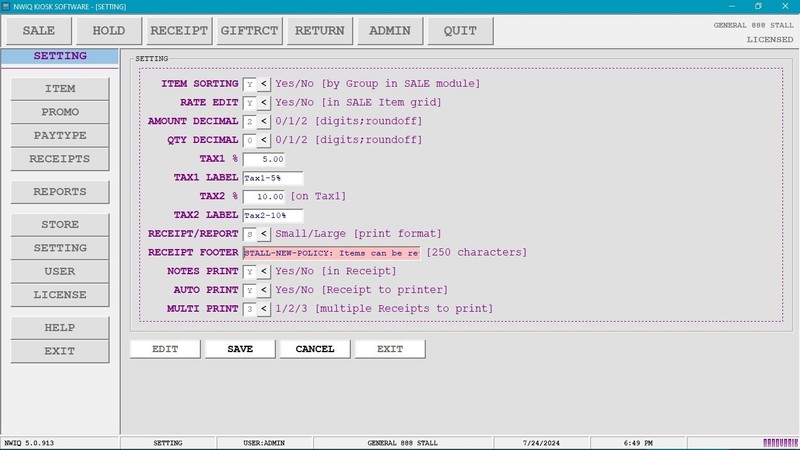Click USER:ADMIN in status bar
Viewport: 800px width, 450px height.
(264, 443)
